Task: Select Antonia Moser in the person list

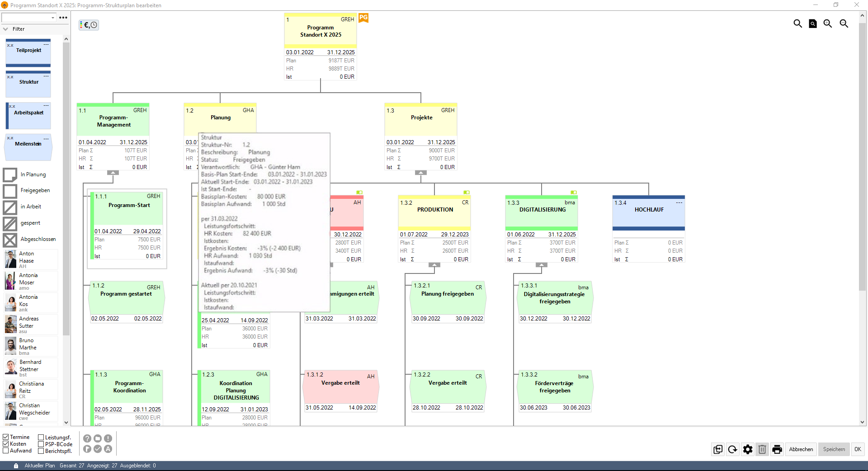Action: [31, 282]
